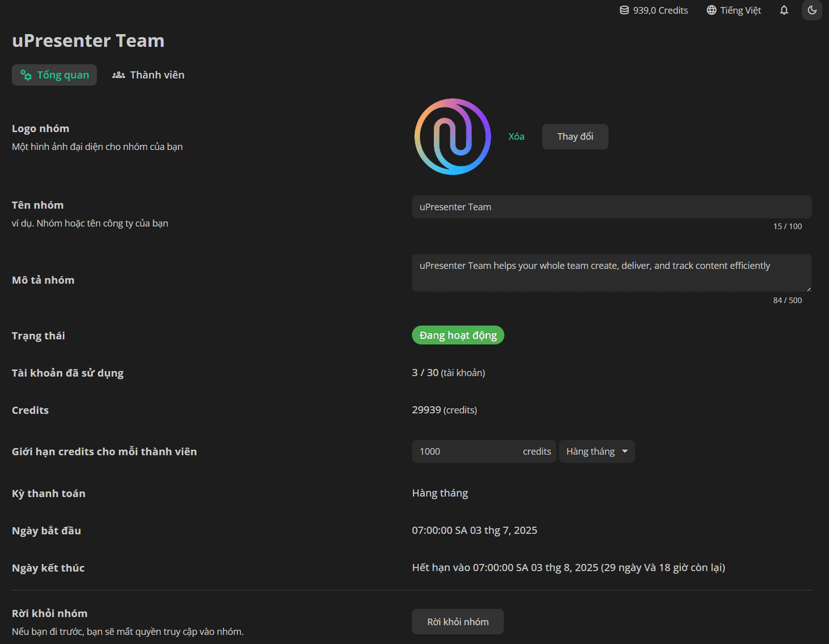This screenshot has height=644, width=829.
Task: Click the 939,0 Credits balance text
Action: (x=660, y=10)
